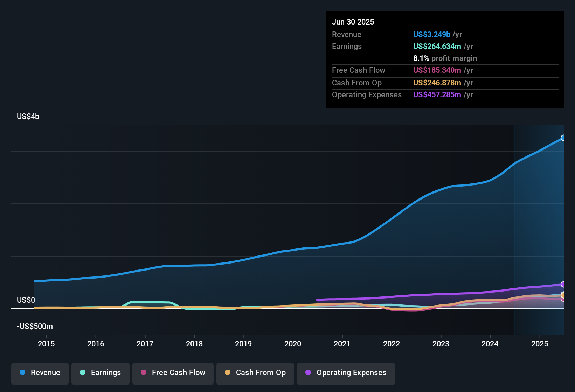Viewport: 575px width, 392px height.
Task: Click the teal Earnings legend dot
Action: pos(82,373)
